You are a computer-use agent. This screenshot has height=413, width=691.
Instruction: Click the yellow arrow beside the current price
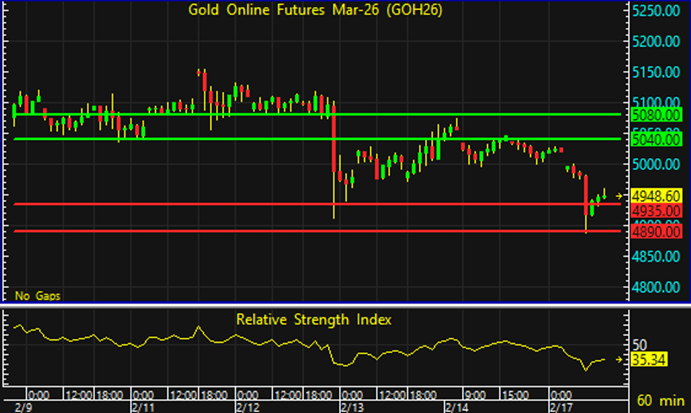click(620, 195)
